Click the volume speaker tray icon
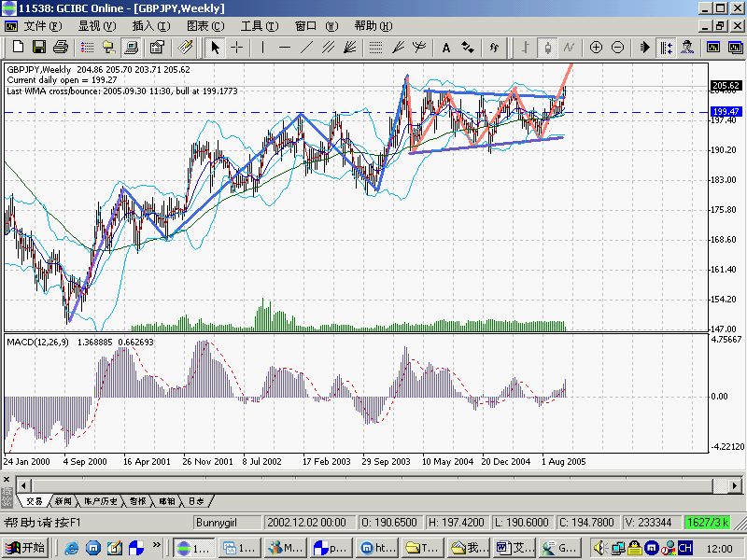Image resolution: width=747 pixels, height=560 pixels. (599, 548)
